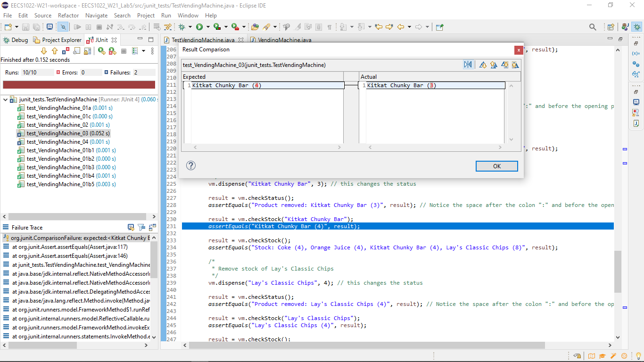Click the red JUnit progress bar
The image size is (644, 362).
pos(79,85)
